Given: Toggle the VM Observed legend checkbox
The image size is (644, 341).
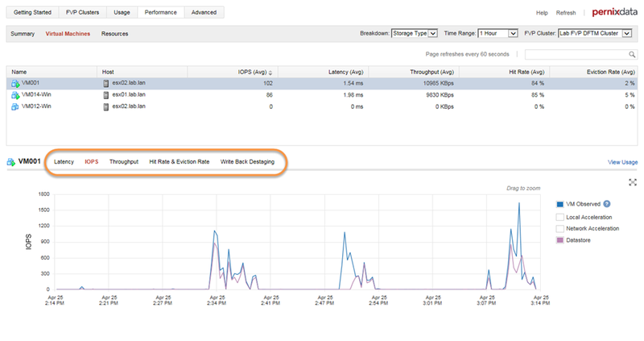Looking at the screenshot, I should 559,205.
